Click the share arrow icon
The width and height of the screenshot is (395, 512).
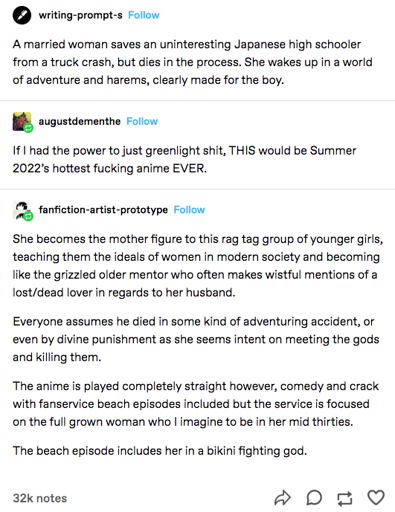coord(282,498)
